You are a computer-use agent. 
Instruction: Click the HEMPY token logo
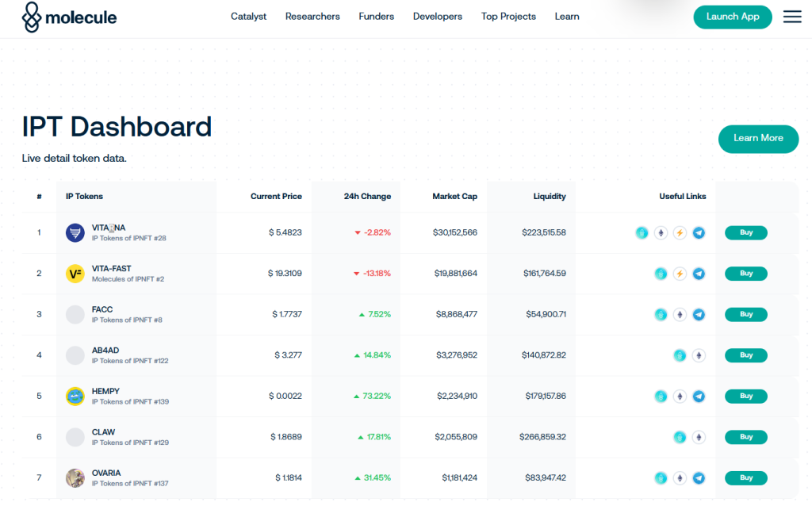point(75,397)
